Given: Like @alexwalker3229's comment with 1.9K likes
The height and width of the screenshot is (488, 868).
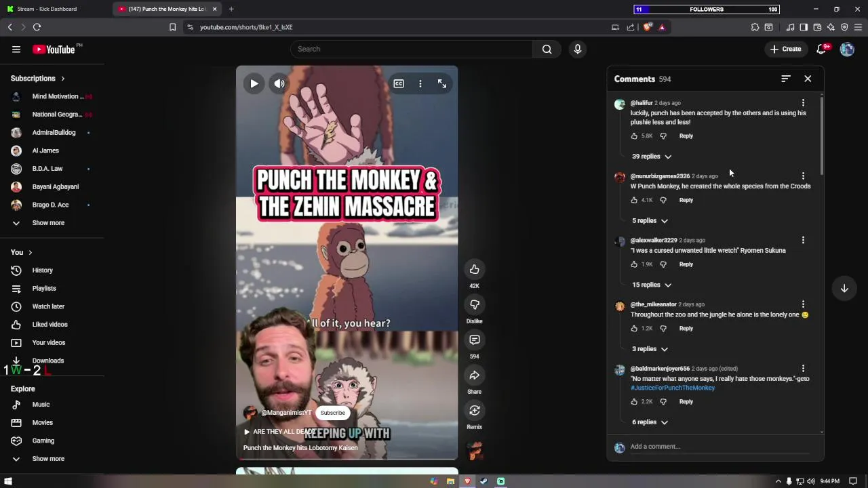Looking at the screenshot, I should (x=634, y=264).
